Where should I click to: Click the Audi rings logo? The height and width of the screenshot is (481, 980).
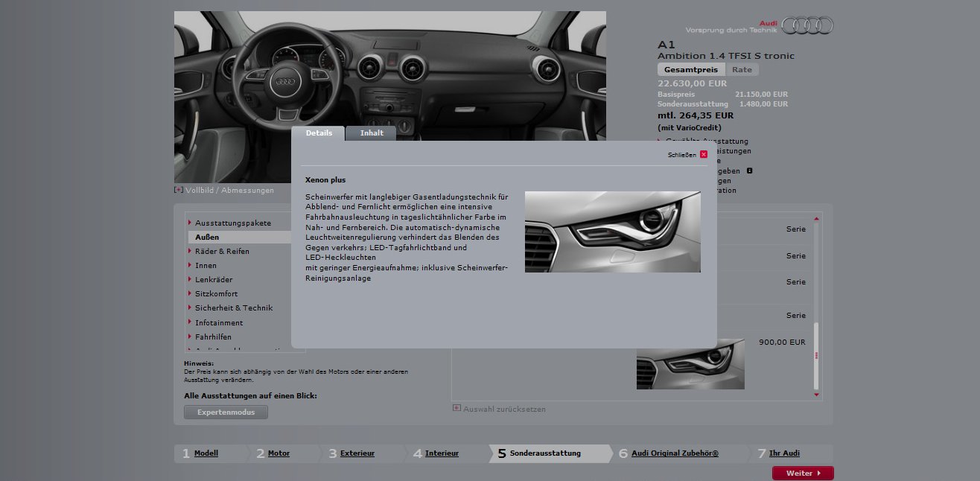point(807,26)
